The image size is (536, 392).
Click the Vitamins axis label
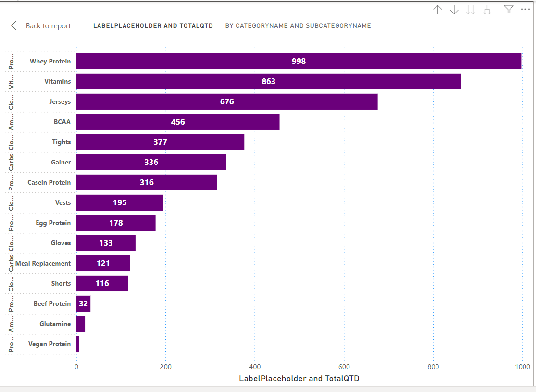(x=57, y=81)
